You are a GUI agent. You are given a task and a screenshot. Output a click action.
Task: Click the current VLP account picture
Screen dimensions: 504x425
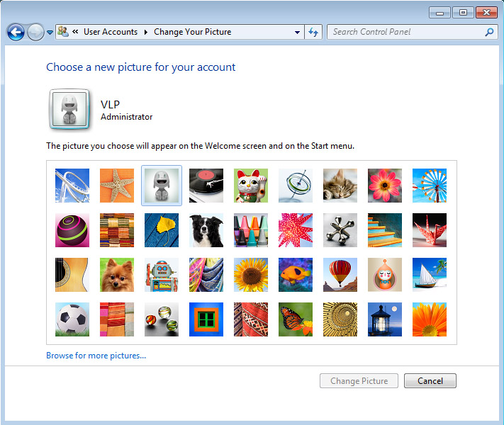tap(69, 109)
